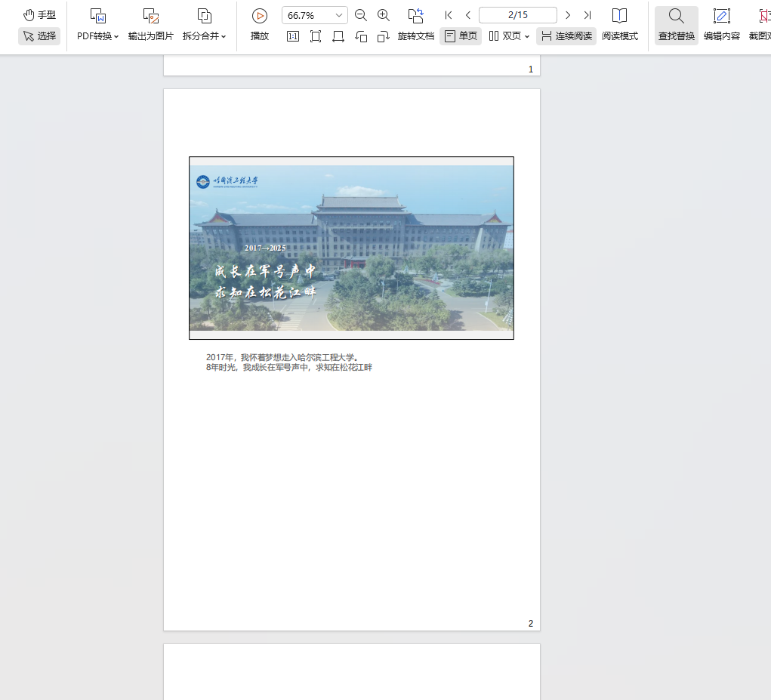Jump to first page arrow

click(x=449, y=15)
